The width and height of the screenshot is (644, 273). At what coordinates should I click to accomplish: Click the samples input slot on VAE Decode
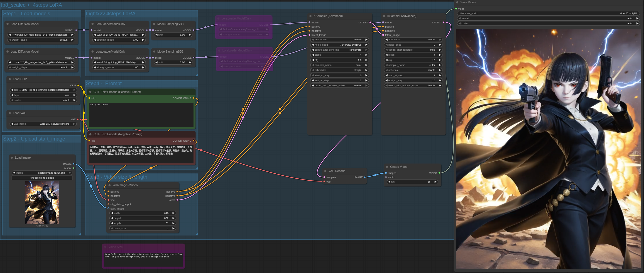click(324, 177)
